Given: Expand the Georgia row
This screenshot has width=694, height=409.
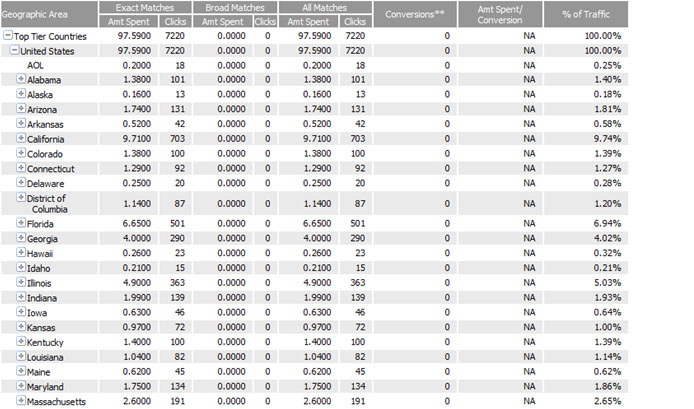Looking at the screenshot, I should click(x=21, y=238).
